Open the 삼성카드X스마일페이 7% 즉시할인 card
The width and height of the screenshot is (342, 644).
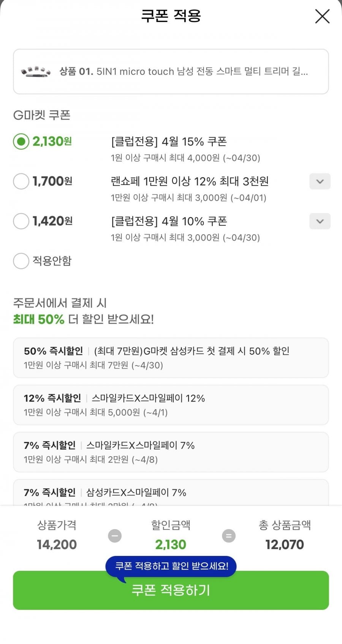point(171,493)
